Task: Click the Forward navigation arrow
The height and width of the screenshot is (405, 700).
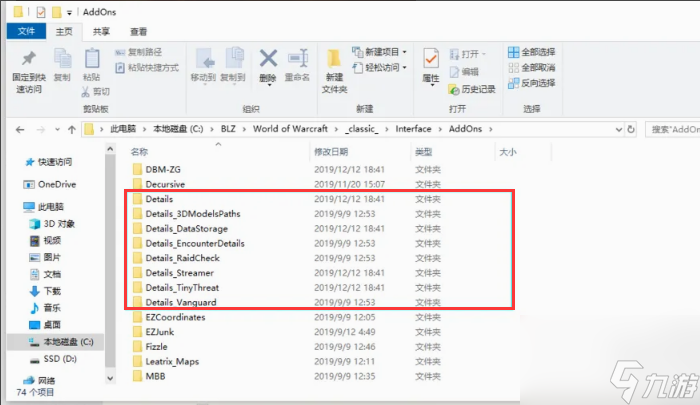Action: (41, 129)
